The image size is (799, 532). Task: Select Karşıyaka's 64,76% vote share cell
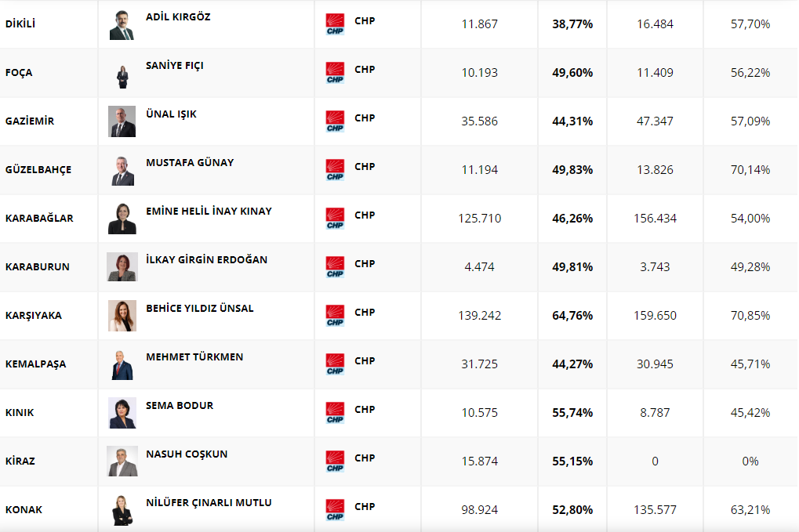pos(572,316)
